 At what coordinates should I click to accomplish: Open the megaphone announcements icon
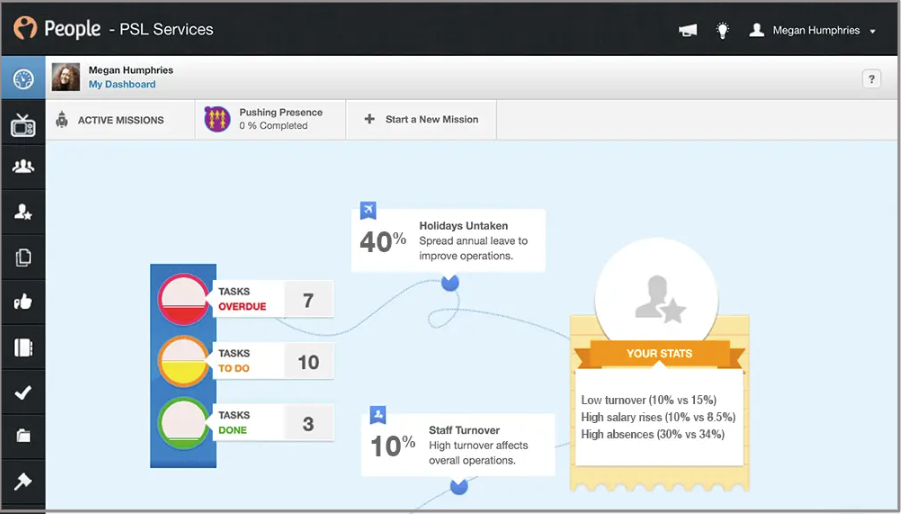coord(687,30)
